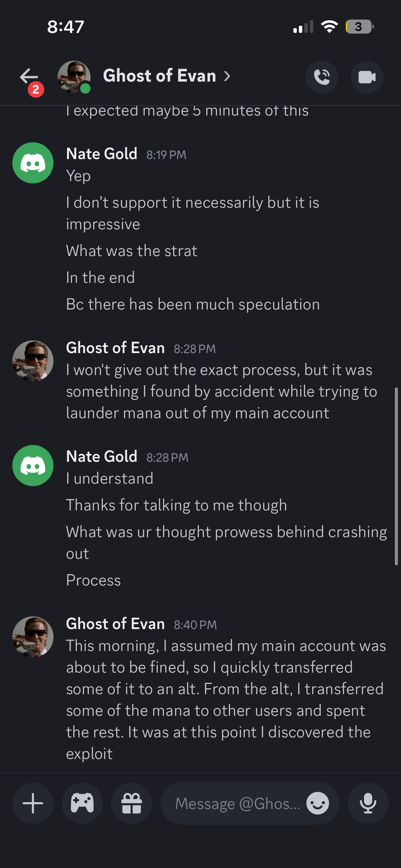401x868 pixels.
Task: Tap header avatar with online status
Action: point(74,77)
